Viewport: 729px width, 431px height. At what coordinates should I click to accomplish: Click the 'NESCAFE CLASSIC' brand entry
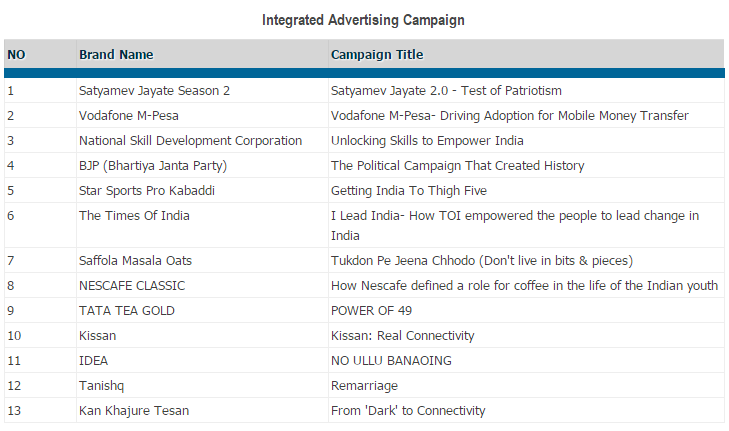tap(132, 286)
